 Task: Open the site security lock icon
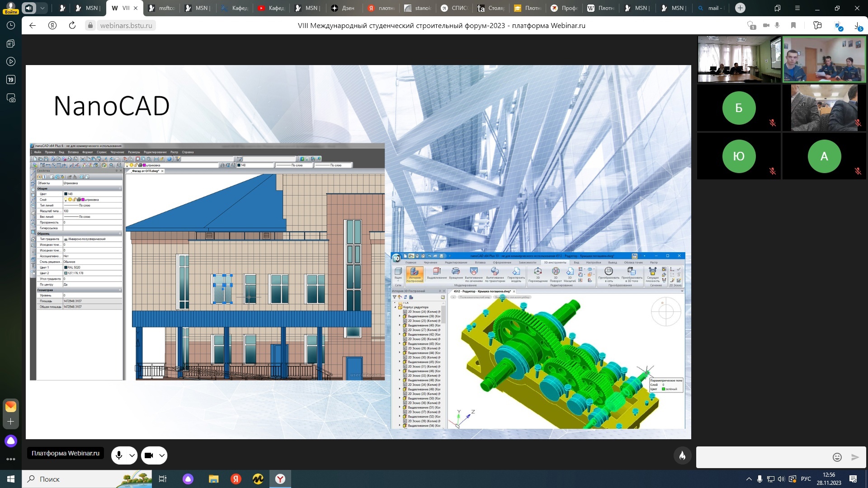point(90,26)
